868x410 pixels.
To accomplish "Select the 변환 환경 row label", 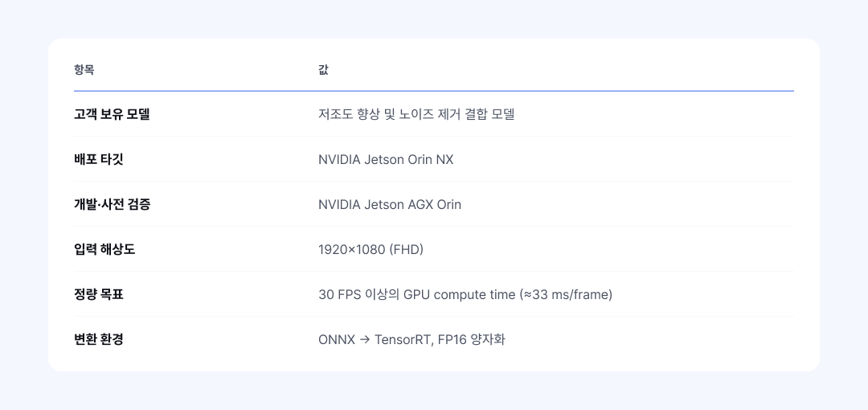I will (99, 339).
